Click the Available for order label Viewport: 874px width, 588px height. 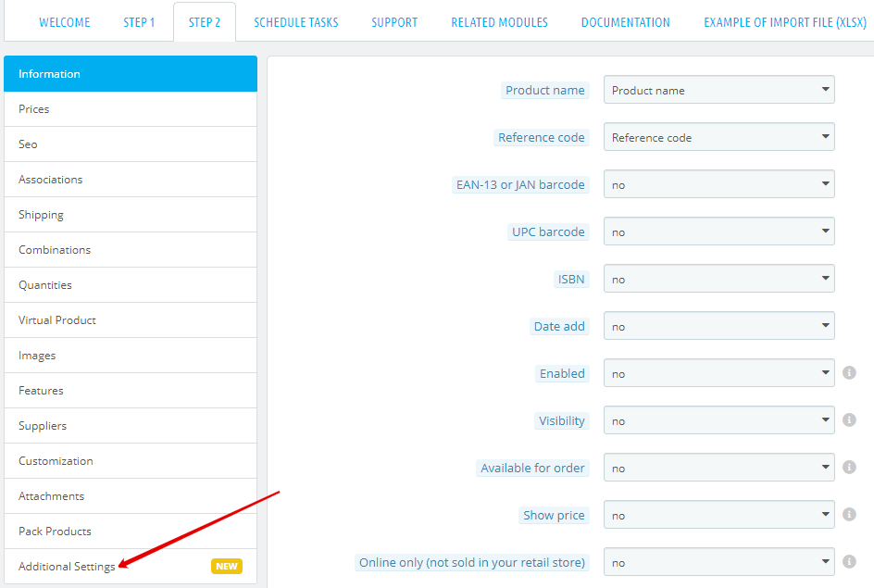533,469
